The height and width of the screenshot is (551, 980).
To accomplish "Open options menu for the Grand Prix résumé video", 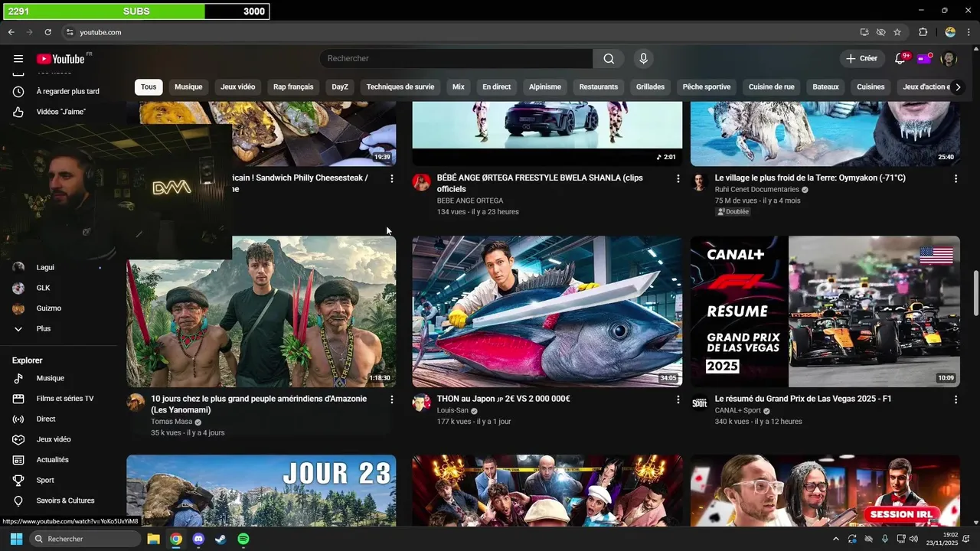I will pyautogui.click(x=955, y=399).
